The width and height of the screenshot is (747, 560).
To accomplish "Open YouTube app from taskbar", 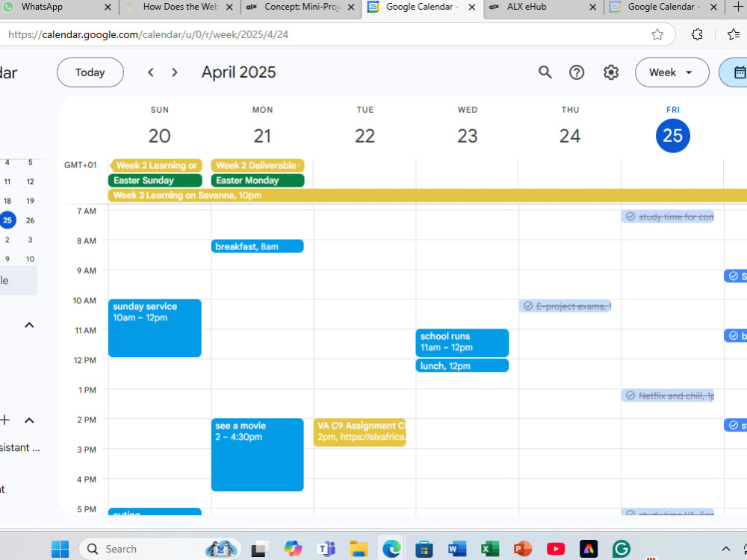I will pyautogui.click(x=556, y=549).
